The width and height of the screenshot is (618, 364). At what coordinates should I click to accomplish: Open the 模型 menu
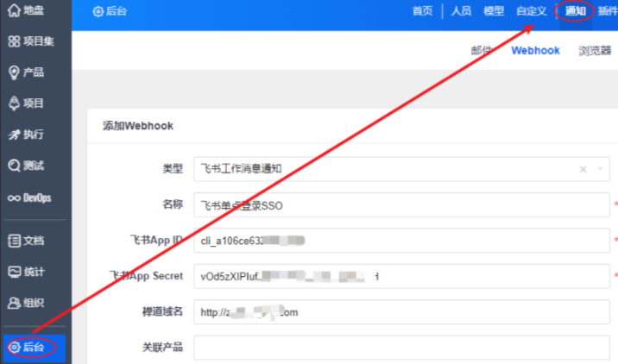pos(494,11)
